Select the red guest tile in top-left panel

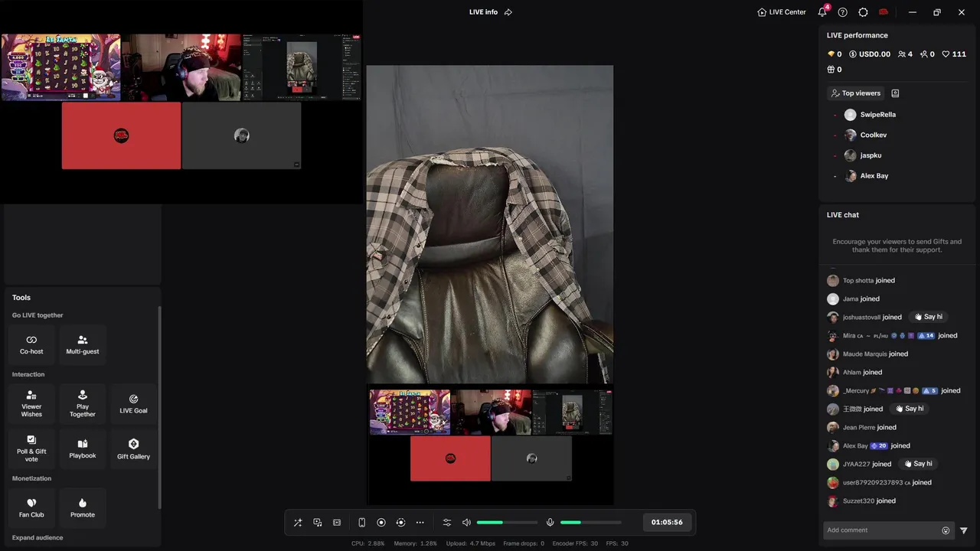[121, 135]
